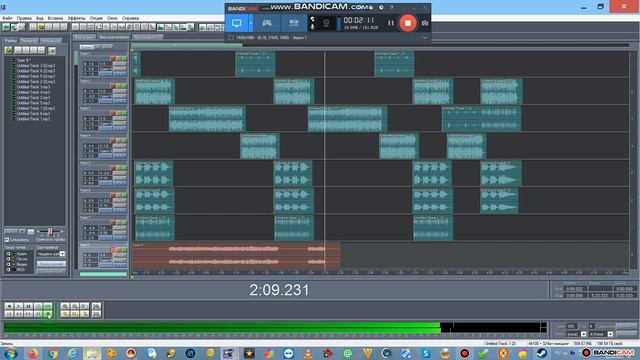Select Untitled Track 4.mp3 in file list
This screenshot has height=360, width=640.
pyautogui.click(x=33, y=92)
